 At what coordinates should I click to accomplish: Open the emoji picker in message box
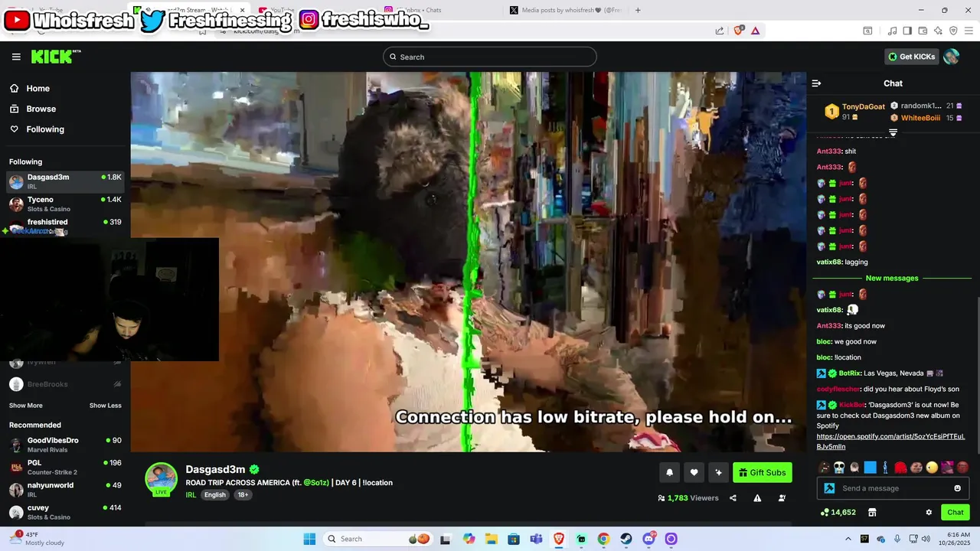957,488
